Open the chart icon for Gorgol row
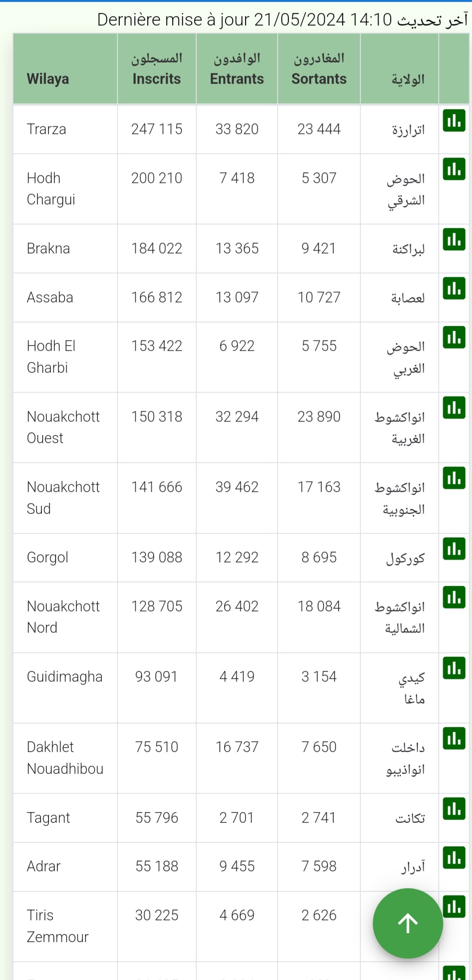The image size is (472, 980). [454, 548]
